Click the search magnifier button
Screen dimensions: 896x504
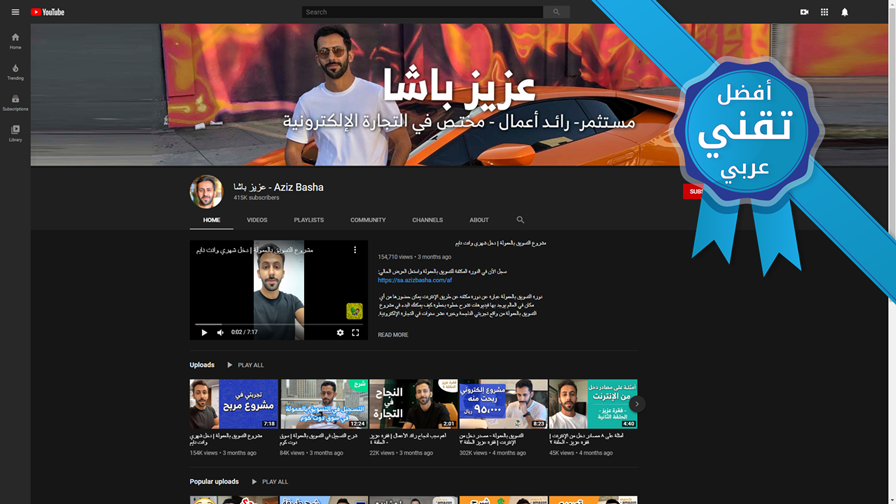[556, 12]
